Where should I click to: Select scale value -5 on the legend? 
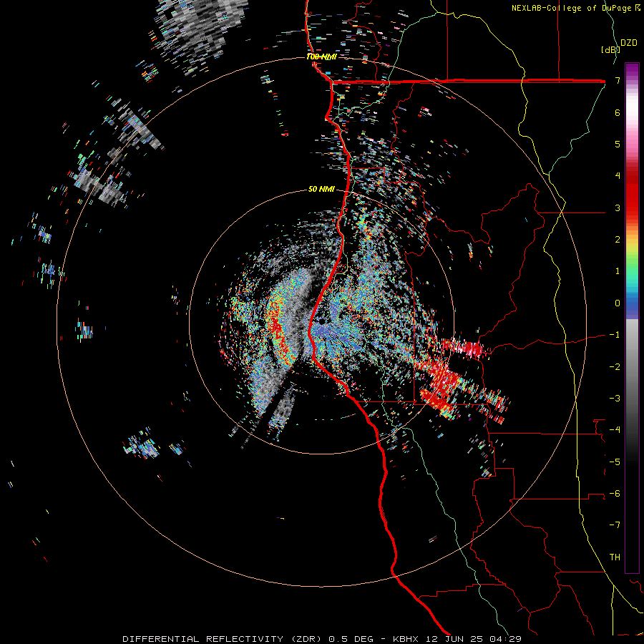(615, 462)
